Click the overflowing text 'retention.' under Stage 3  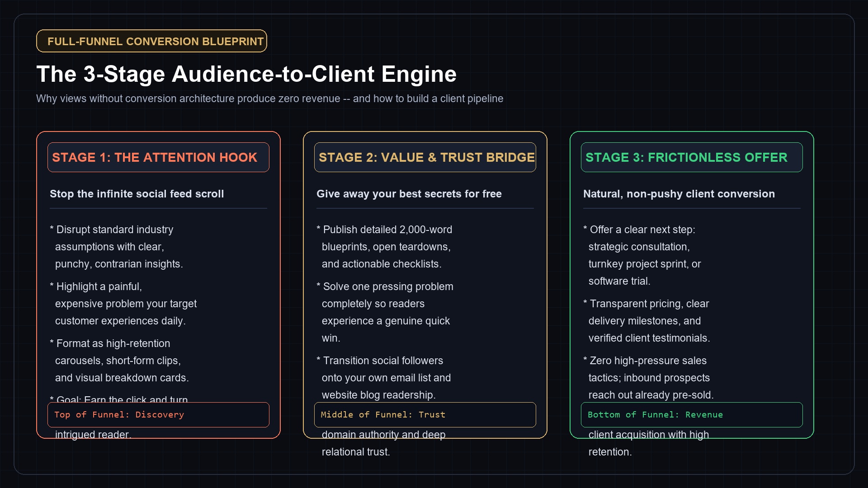coord(610,452)
